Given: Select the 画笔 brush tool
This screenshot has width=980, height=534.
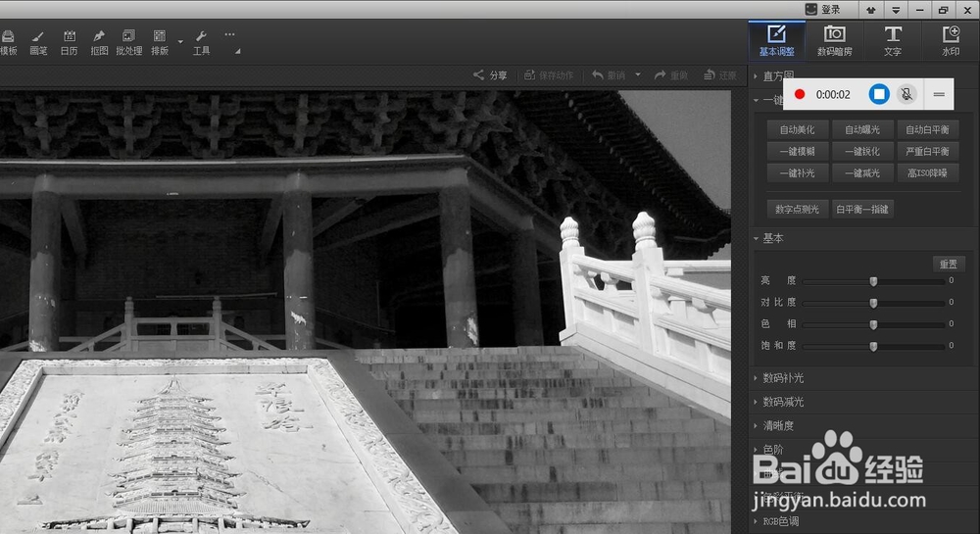Looking at the screenshot, I should (x=38, y=43).
